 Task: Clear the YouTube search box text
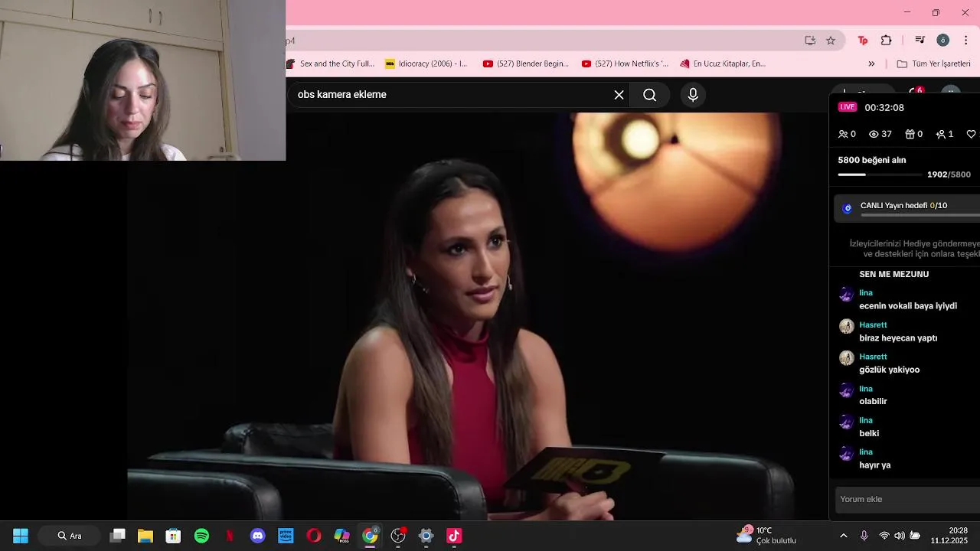[x=619, y=95]
